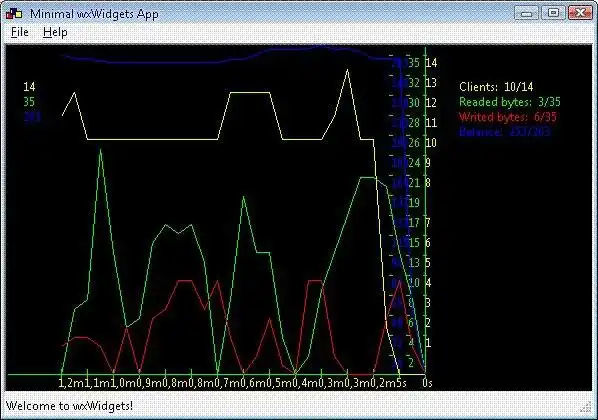
Task: Click the '26' value on the bytes axis
Action: pos(414,143)
